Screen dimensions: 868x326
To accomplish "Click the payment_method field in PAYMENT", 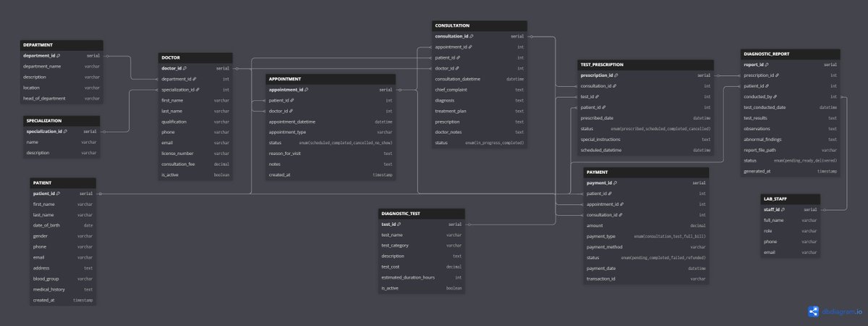I will click(647, 247).
